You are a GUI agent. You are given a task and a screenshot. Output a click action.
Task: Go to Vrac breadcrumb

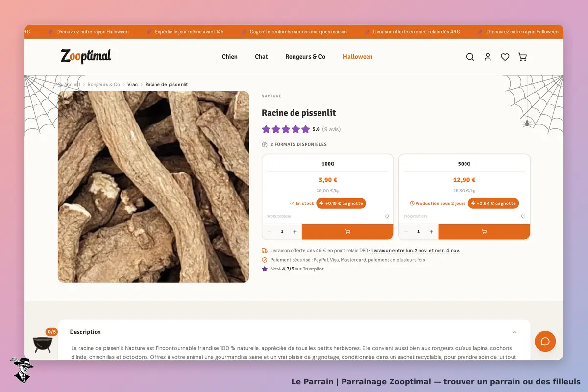132,84
